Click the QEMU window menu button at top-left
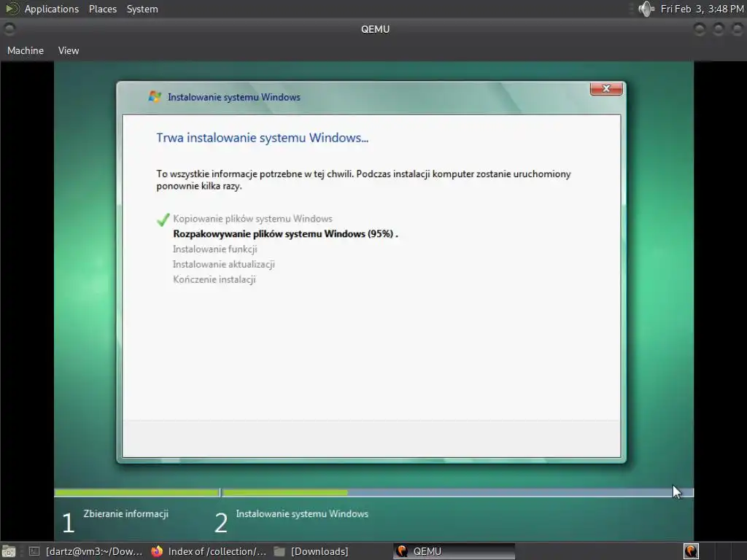 coord(9,29)
